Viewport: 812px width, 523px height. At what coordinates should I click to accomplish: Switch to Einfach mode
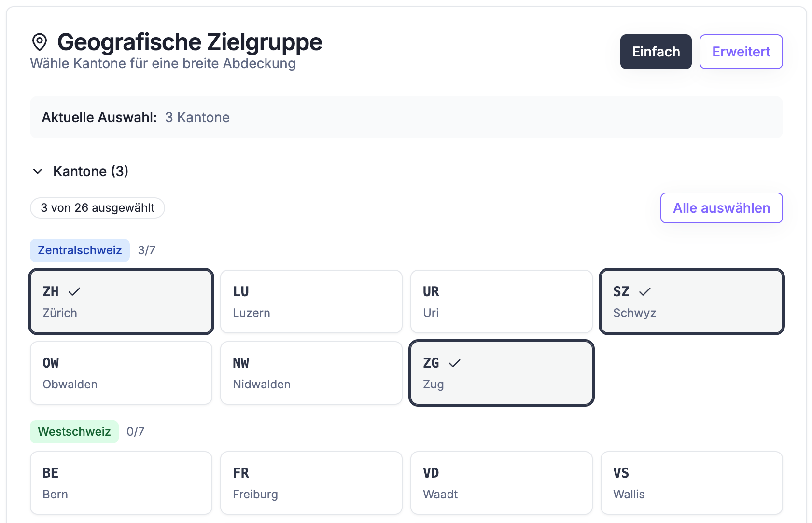(656, 52)
